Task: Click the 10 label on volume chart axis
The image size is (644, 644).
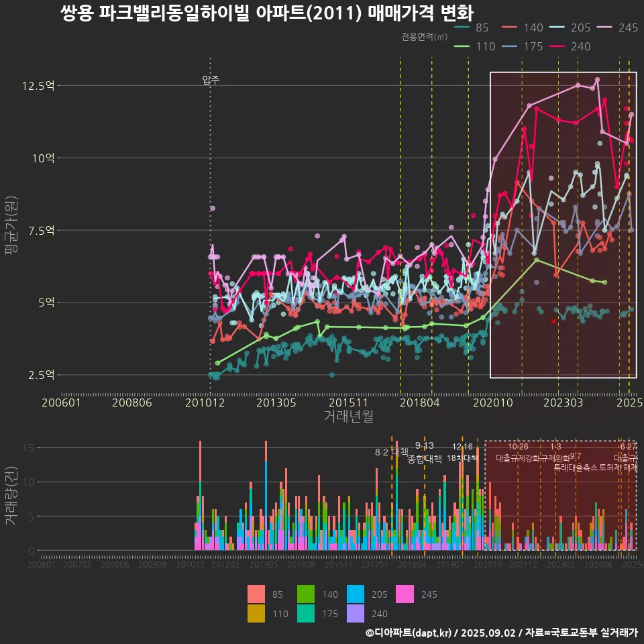Action: coord(29,482)
